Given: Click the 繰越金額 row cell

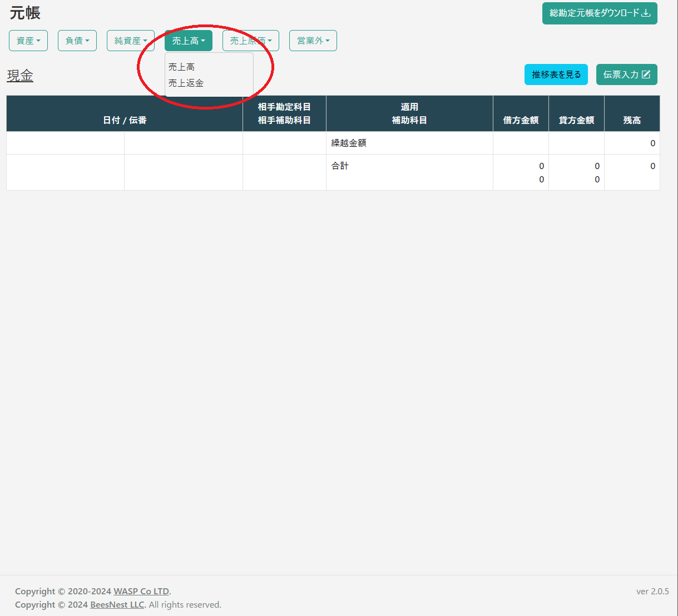Looking at the screenshot, I should (349, 143).
